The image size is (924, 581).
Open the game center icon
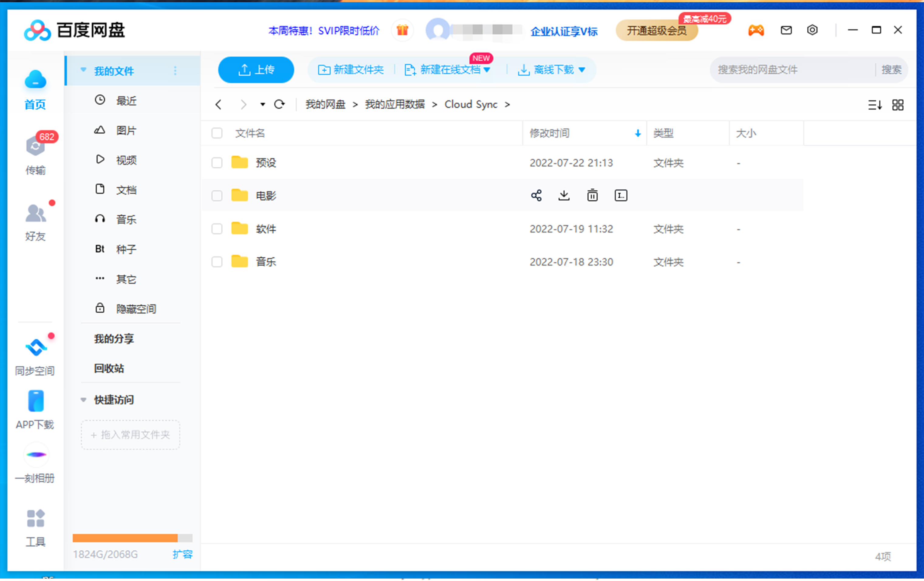[755, 30]
